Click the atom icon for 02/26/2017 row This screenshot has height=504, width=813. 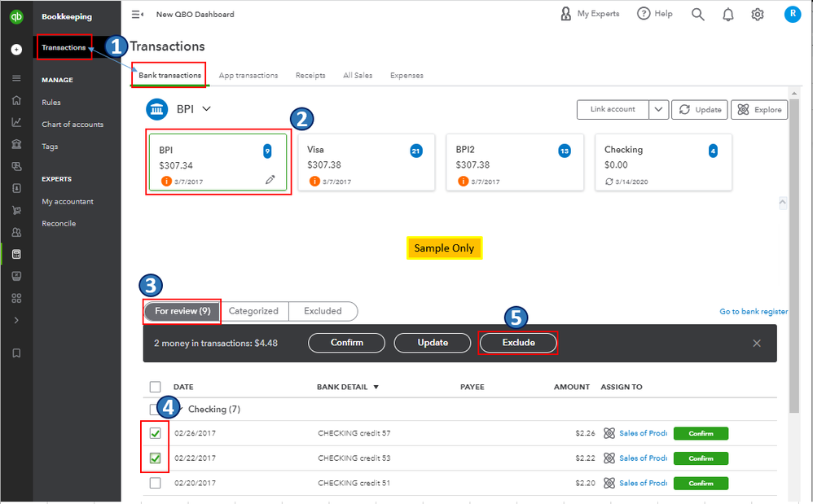pyautogui.click(x=609, y=433)
